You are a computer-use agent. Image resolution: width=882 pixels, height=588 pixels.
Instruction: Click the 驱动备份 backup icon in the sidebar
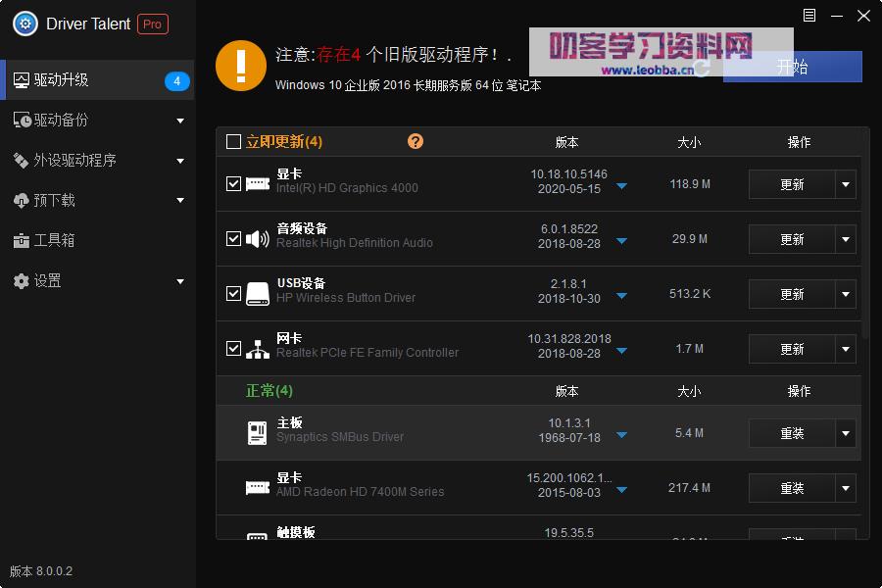tap(22, 121)
